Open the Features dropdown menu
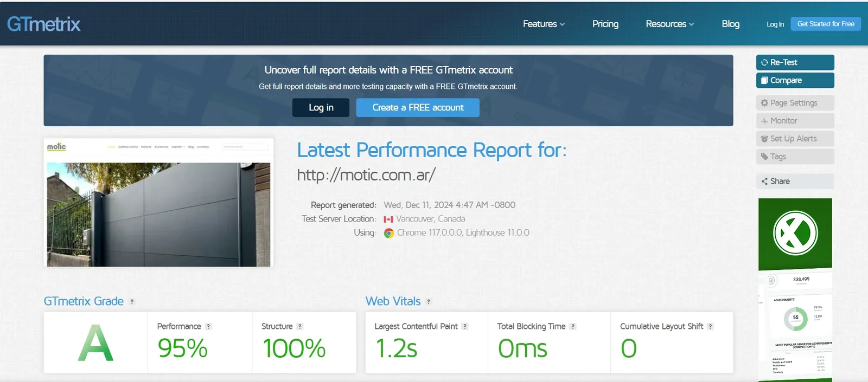 pyautogui.click(x=544, y=24)
